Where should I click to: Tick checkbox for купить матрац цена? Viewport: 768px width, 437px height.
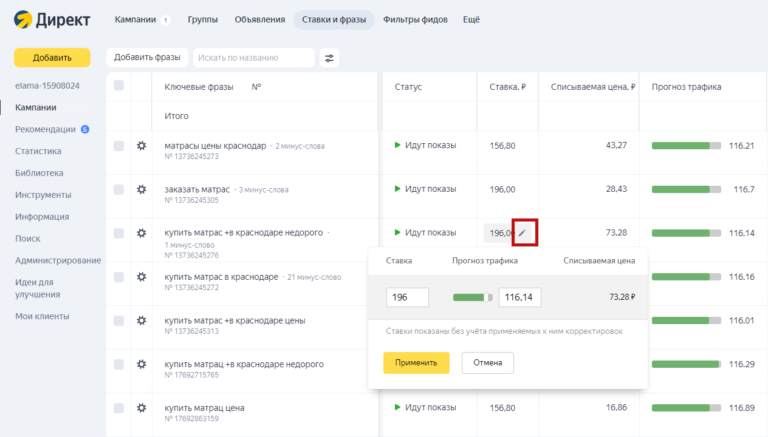click(x=119, y=408)
